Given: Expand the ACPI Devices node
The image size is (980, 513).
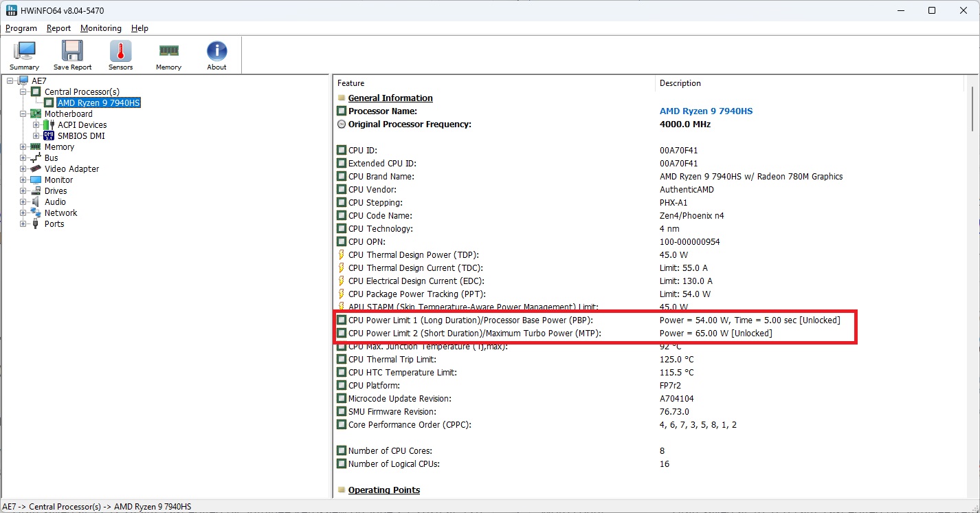Looking at the screenshot, I should point(36,125).
